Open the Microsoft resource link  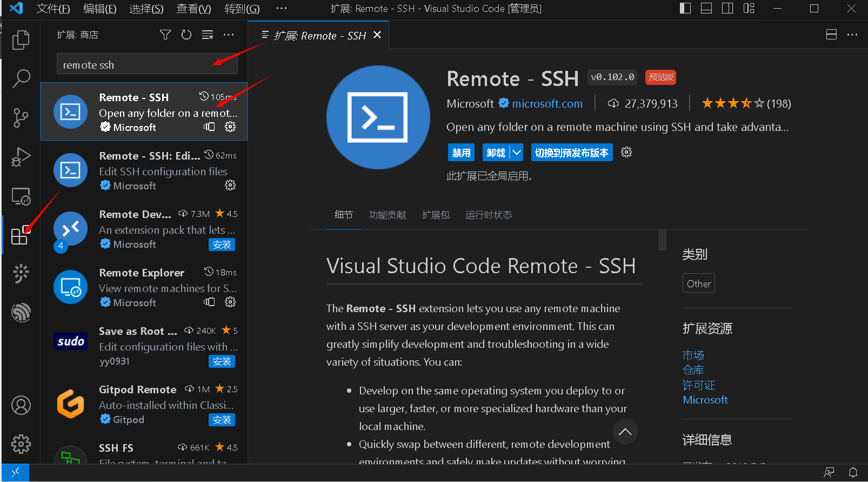705,400
